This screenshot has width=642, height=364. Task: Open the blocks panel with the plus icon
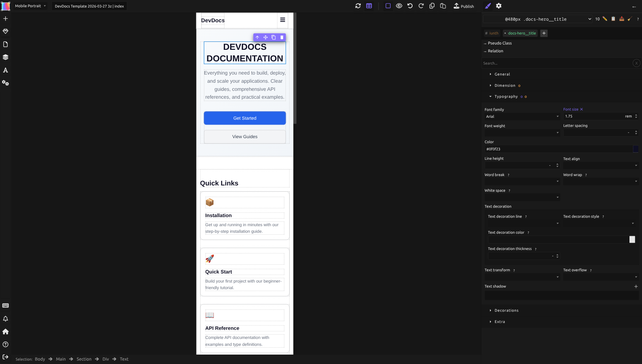[x=6, y=18]
